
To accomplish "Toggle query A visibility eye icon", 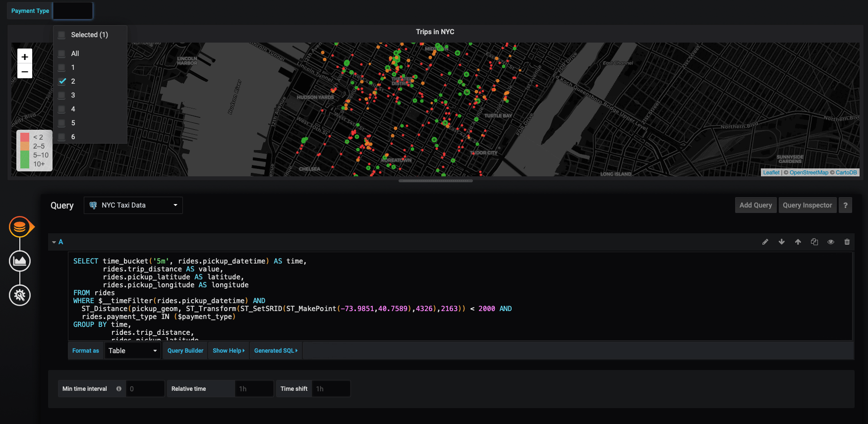I will coord(831,242).
